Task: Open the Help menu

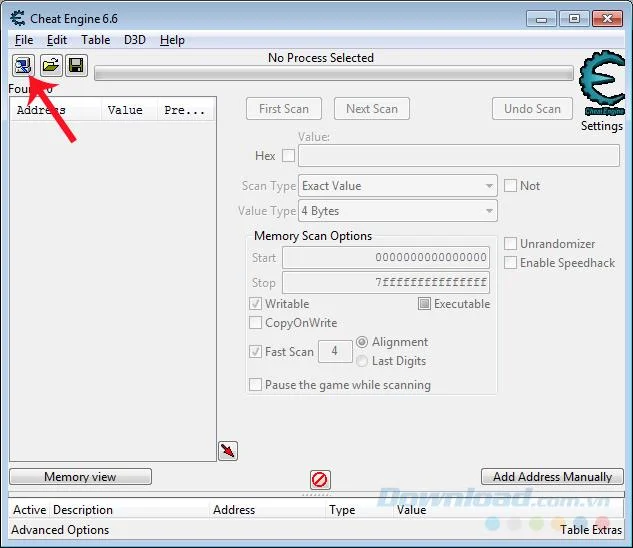Action: click(172, 40)
